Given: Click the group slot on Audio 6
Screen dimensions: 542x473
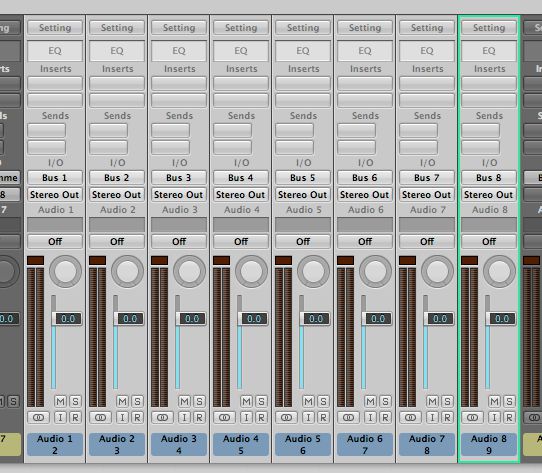Looking at the screenshot, I should tap(365, 225).
